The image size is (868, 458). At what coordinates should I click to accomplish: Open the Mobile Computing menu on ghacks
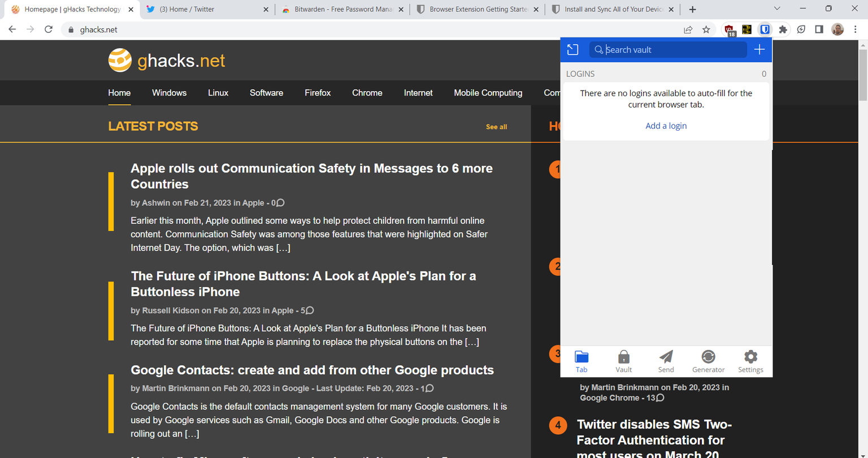click(488, 93)
